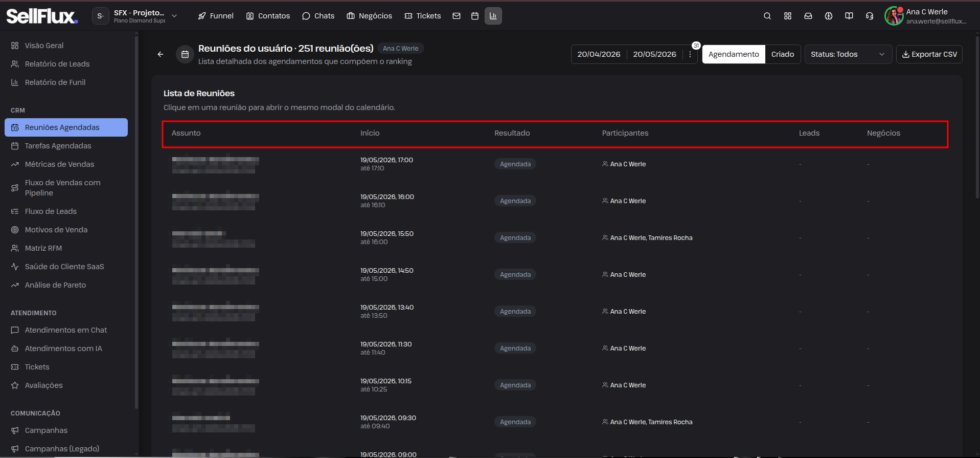Open the inbox tray icon in header
Viewport: 980px width, 458px height.
point(808,16)
